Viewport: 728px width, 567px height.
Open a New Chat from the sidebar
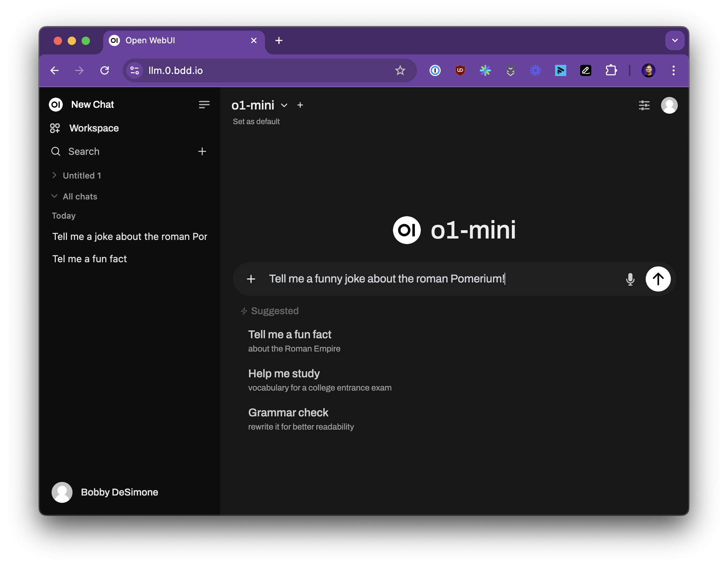92,104
